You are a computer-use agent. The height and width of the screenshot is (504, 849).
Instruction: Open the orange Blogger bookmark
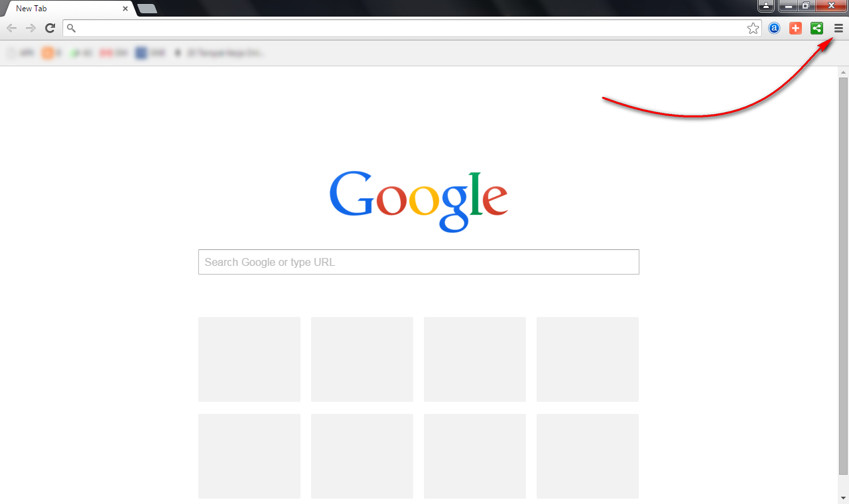coord(51,53)
